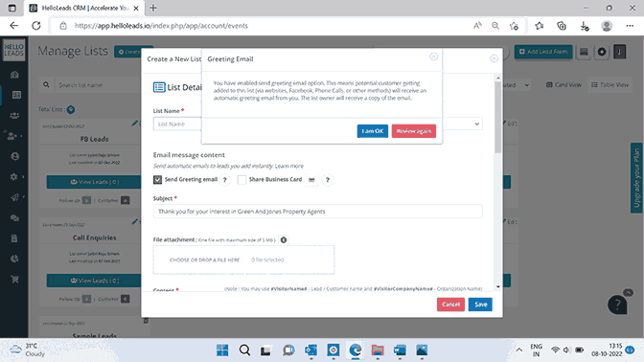
Task: Open help for Share Business Card
Action: point(328,180)
